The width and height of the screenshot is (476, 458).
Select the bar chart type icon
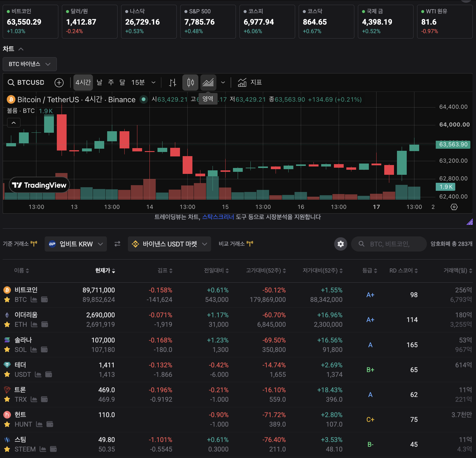click(x=173, y=82)
